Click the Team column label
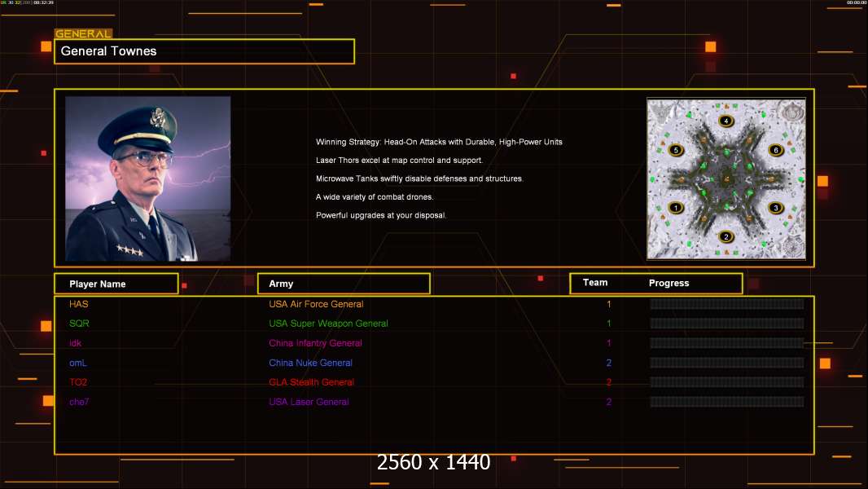The width and height of the screenshot is (868, 489). 595,283
